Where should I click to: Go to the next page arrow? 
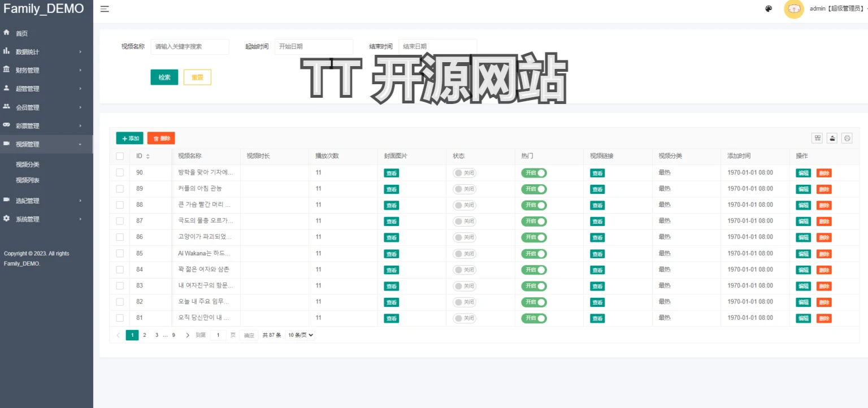tap(188, 335)
